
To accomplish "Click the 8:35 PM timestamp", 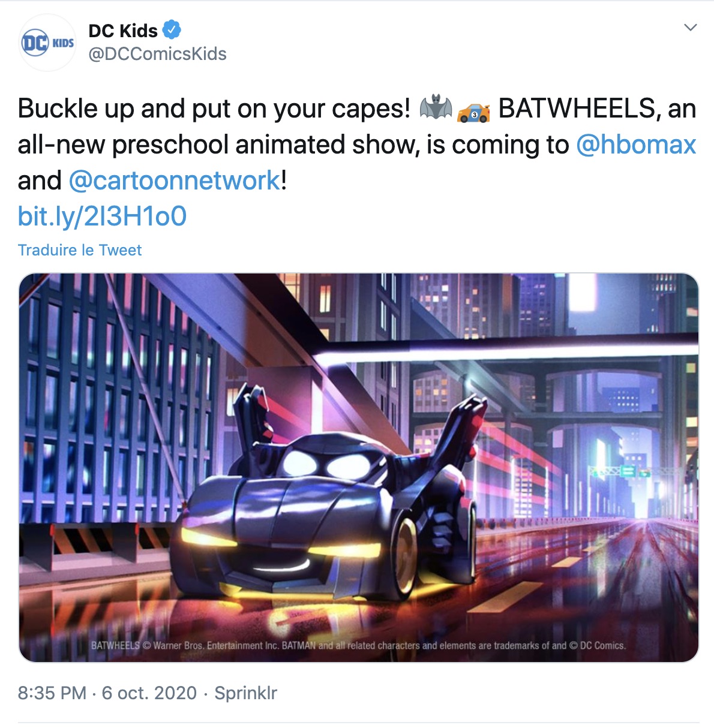I will (x=52, y=693).
